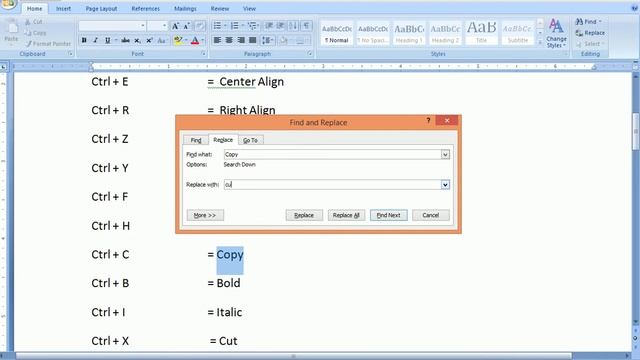Image resolution: width=640 pixels, height=360 pixels.
Task: Click the Replace button in dialog
Action: point(304,215)
